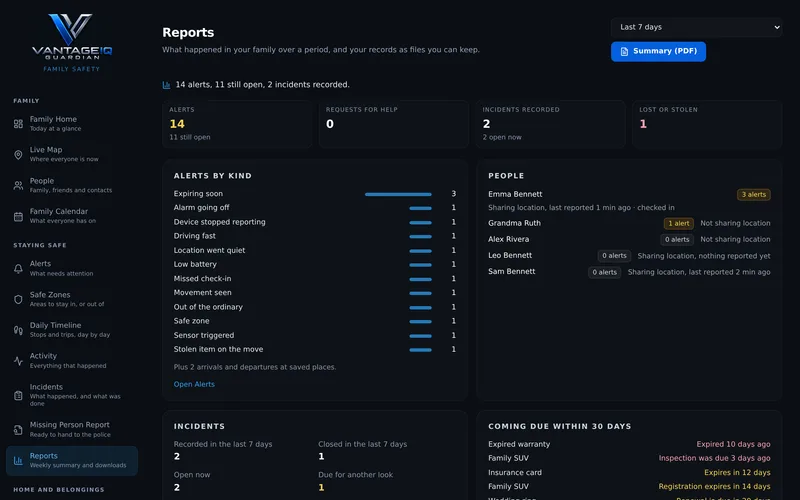800x500 pixels.
Task: Go to Family Home page
Action: pyautogui.click(x=71, y=123)
